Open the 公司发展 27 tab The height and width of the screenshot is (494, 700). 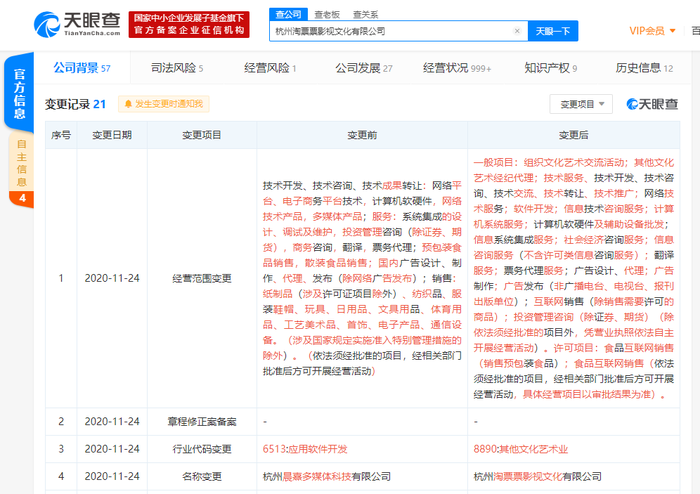[363, 68]
